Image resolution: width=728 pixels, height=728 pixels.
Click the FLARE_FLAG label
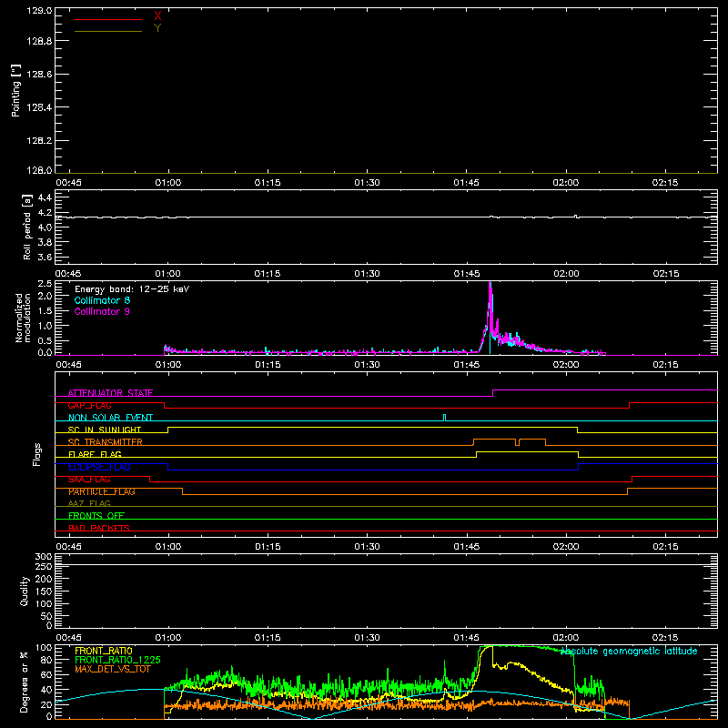point(95,454)
